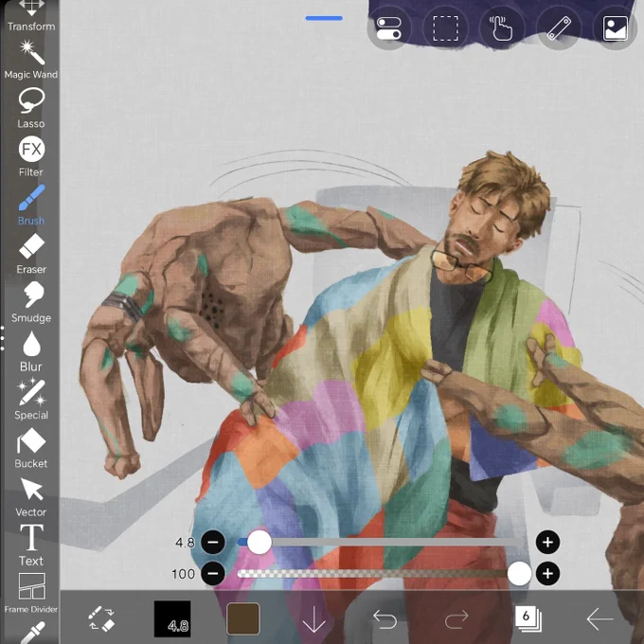Viewport: 644px width, 644px height.
Task: Go back with the left arrow
Action: pyautogui.click(x=599, y=619)
